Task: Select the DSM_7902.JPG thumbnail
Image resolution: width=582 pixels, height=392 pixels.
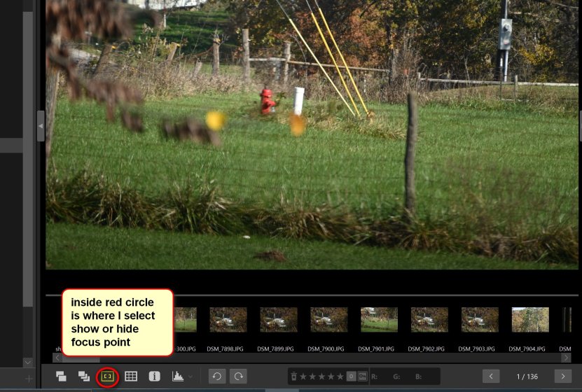Action: [429, 319]
